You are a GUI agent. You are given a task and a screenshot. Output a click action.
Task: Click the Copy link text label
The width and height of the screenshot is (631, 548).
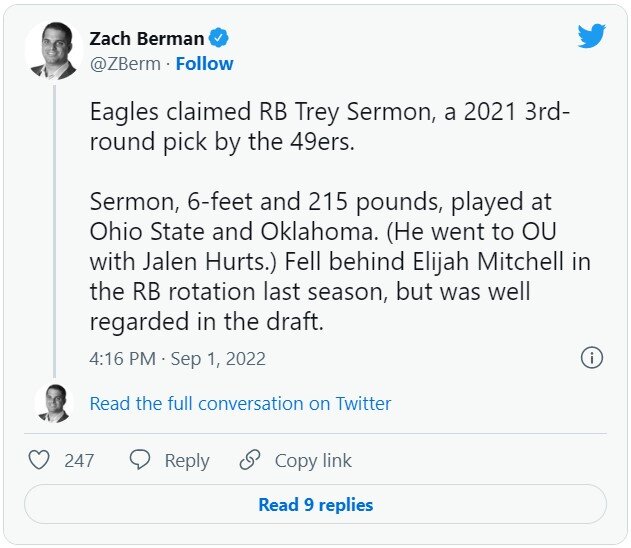(x=313, y=460)
